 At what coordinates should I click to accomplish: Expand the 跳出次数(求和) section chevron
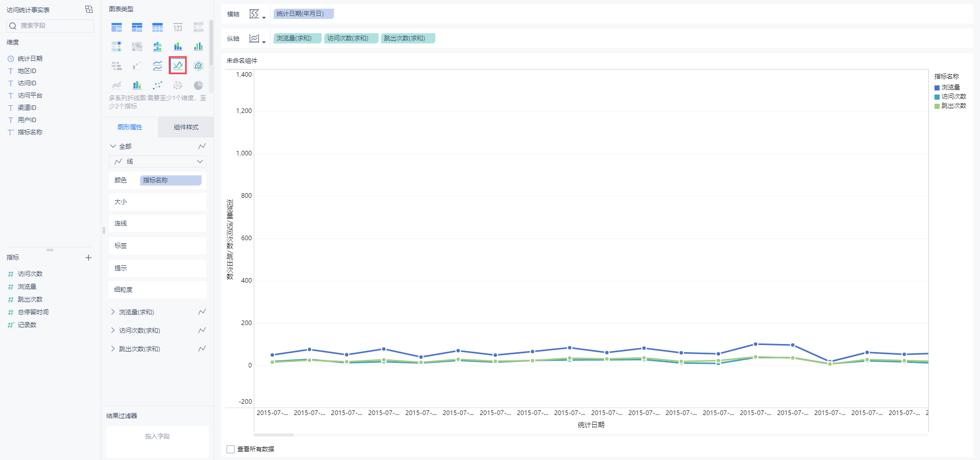(113, 349)
